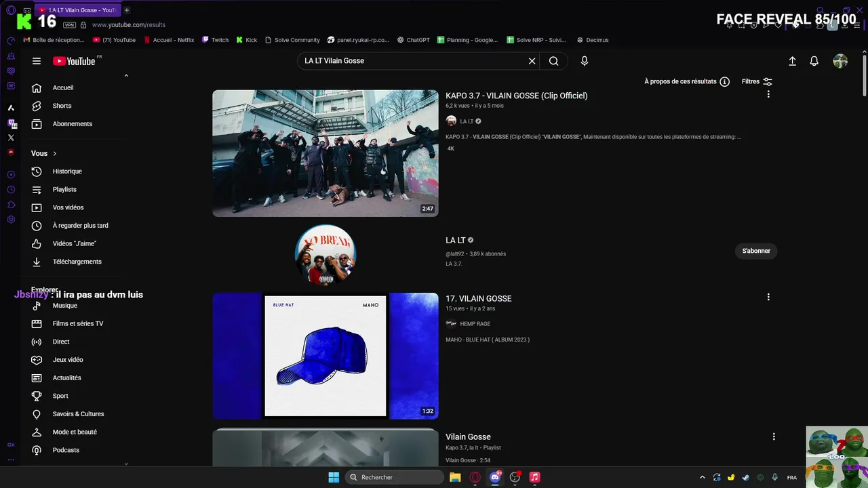Viewport: 868px width, 488px height.
Task: Start voice search with the microphone
Action: point(585,61)
